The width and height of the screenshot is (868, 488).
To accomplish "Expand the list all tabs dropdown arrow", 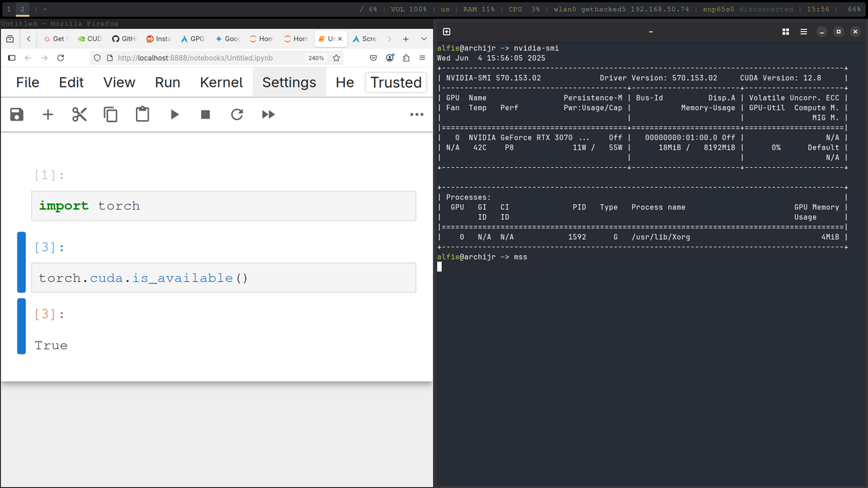I will click(x=424, y=38).
